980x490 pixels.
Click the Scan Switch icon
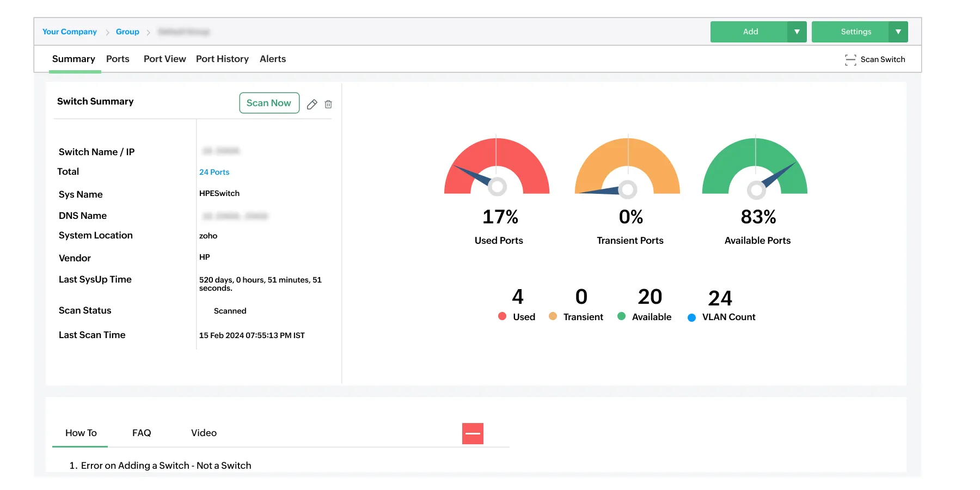click(850, 60)
